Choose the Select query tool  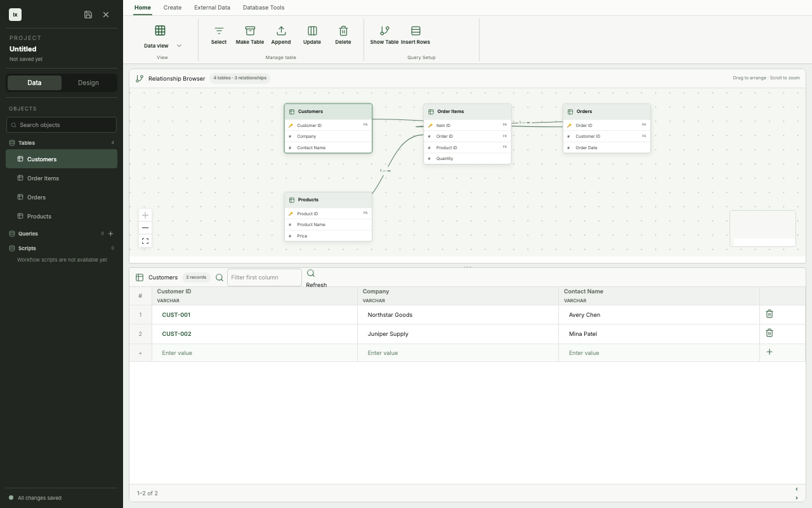point(219,35)
